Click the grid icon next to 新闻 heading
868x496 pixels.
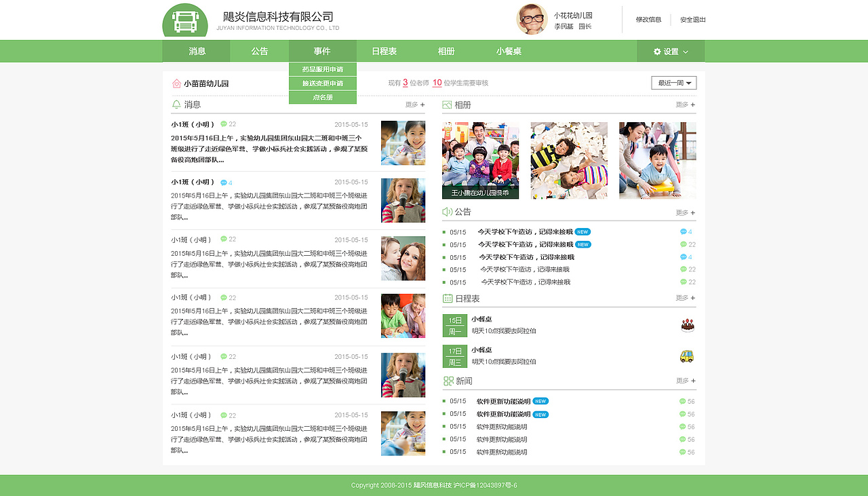coord(448,381)
